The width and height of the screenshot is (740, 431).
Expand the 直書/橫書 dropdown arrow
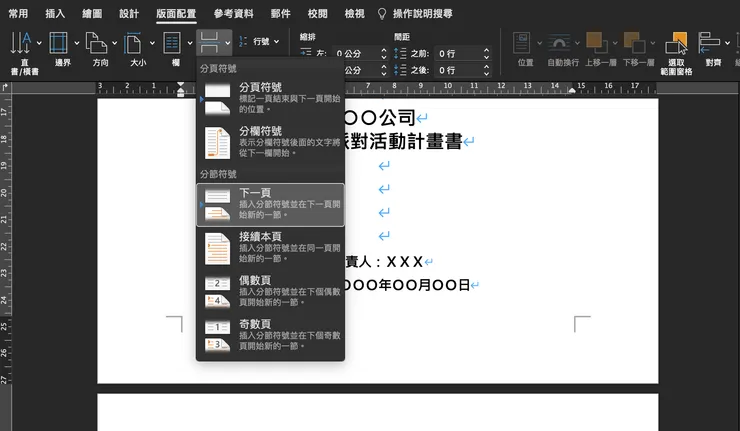click(39, 43)
